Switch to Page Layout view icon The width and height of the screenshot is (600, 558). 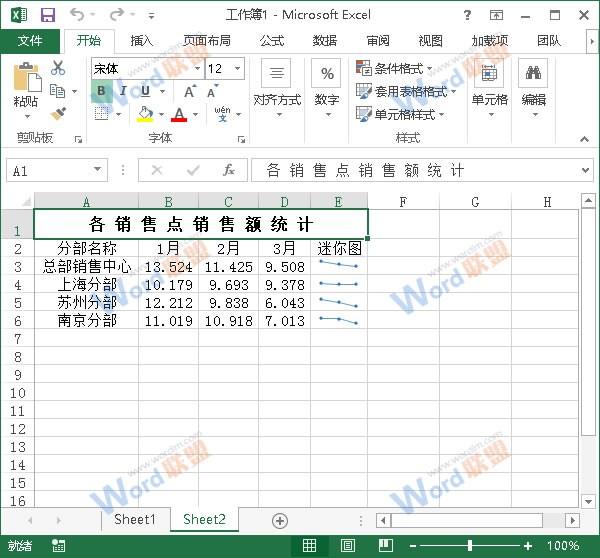(x=348, y=546)
